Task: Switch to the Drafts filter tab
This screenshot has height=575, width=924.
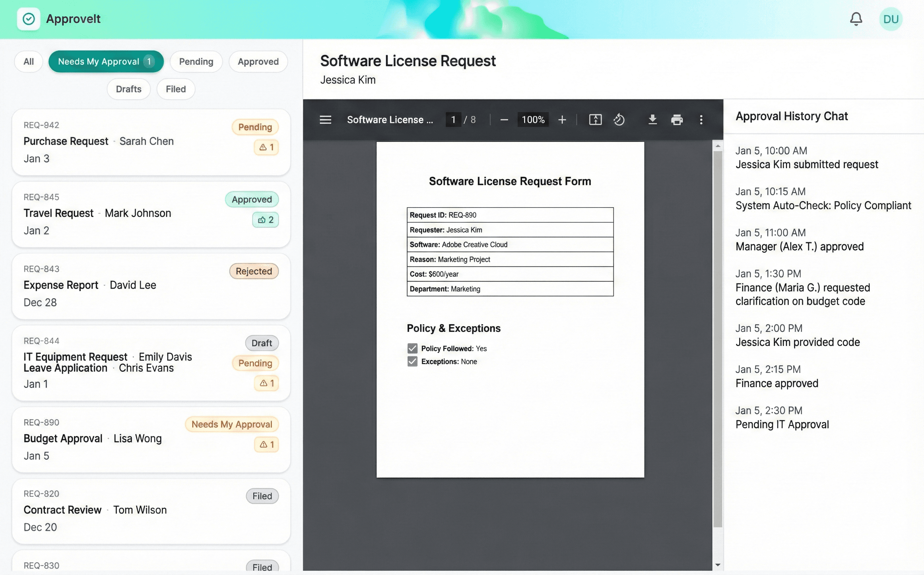Action: click(129, 89)
